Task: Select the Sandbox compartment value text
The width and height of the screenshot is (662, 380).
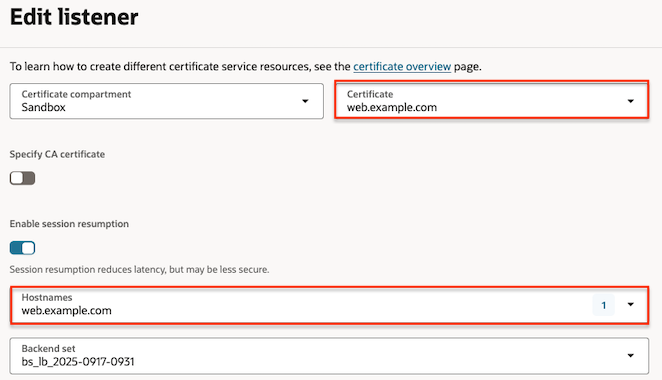Action: click(43, 107)
